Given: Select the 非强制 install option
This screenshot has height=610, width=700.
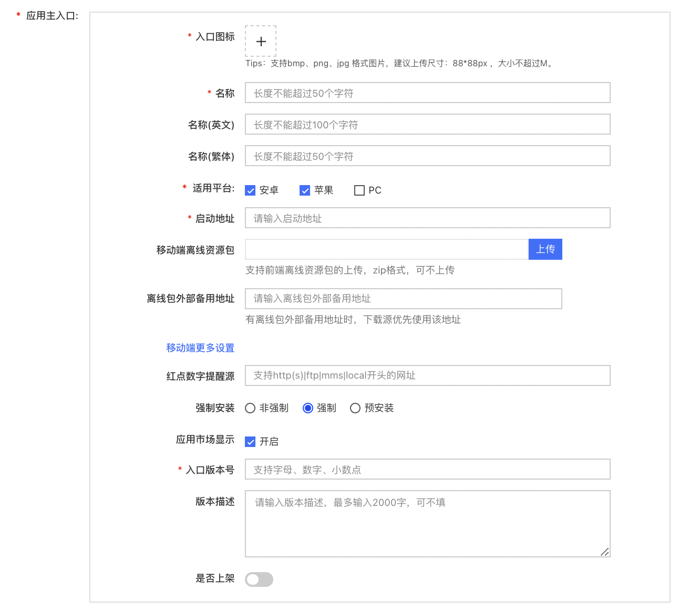Looking at the screenshot, I should pyautogui.click(x=251, y=408).
